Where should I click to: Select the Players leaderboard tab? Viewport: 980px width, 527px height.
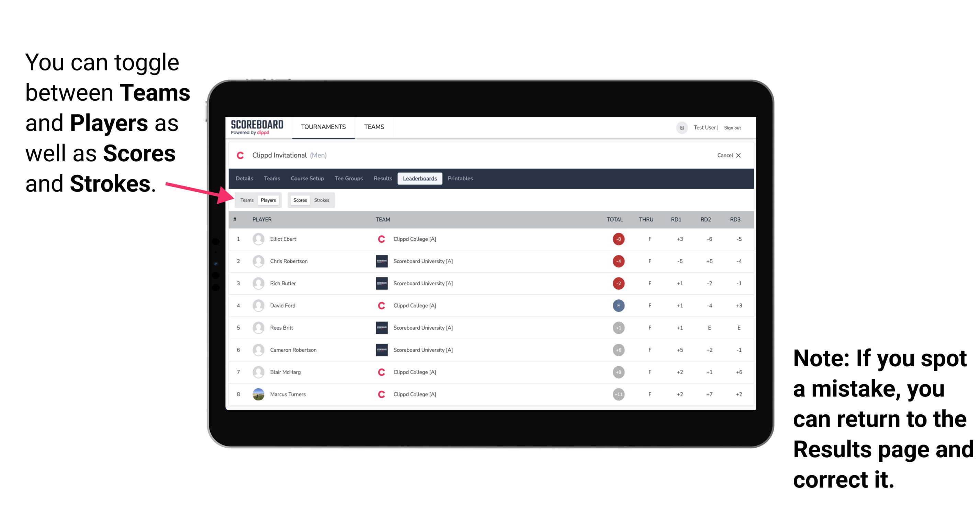point(268,200)
